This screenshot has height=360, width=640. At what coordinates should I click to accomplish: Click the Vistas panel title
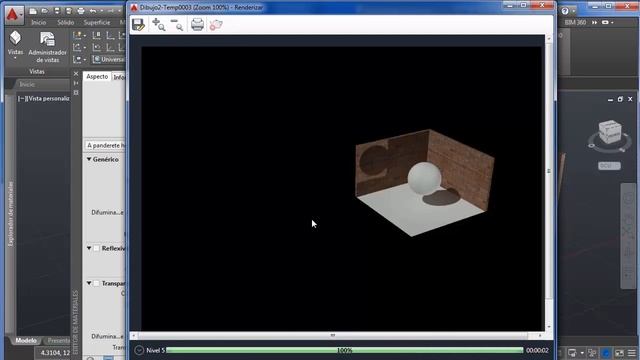point(37,71)
